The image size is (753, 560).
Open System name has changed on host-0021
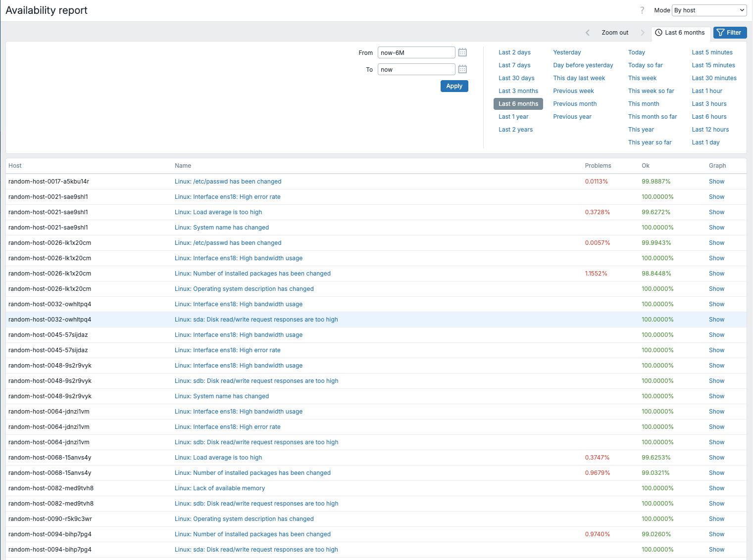(x=222, y=228)
